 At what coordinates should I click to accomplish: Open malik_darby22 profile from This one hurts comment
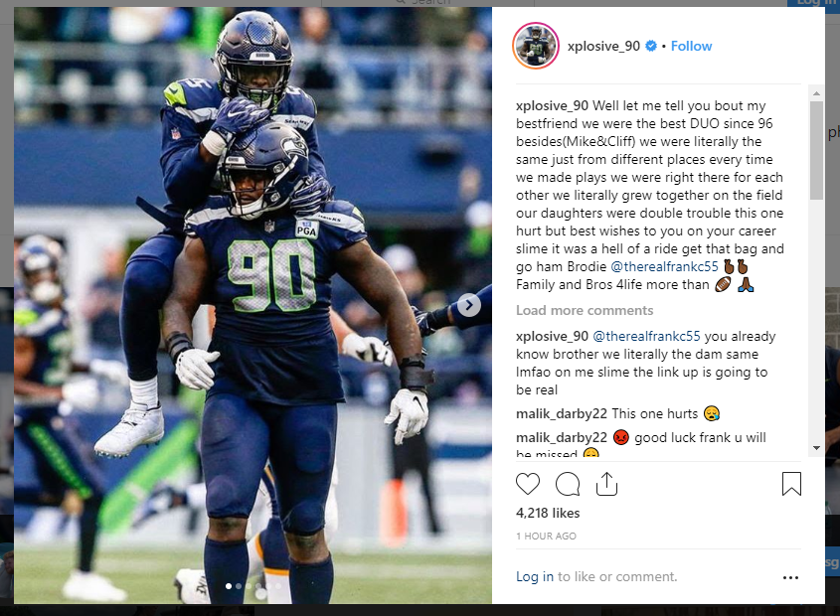pos(562,413)
